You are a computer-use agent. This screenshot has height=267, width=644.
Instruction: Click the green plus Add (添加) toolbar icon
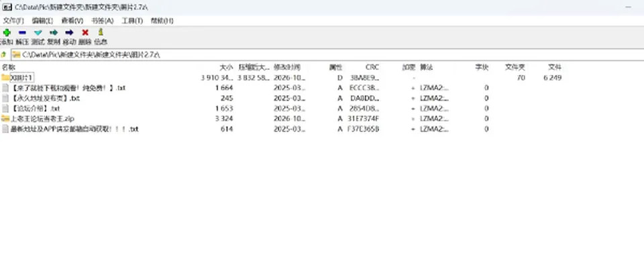click(x=7, y=33)
